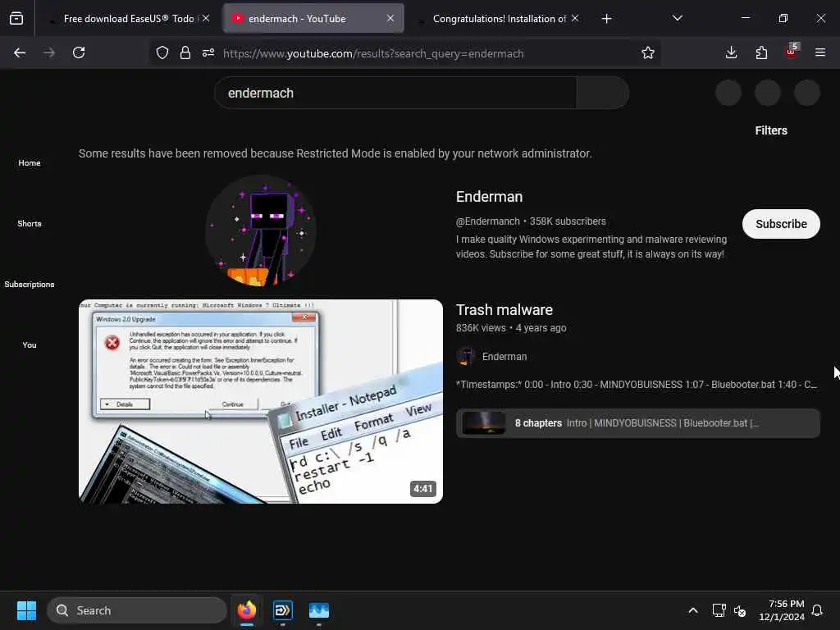This screenshot has height=630, width=840.
Task: Close the EaseUS Todo download tab
Action: (x=206, y=18)
